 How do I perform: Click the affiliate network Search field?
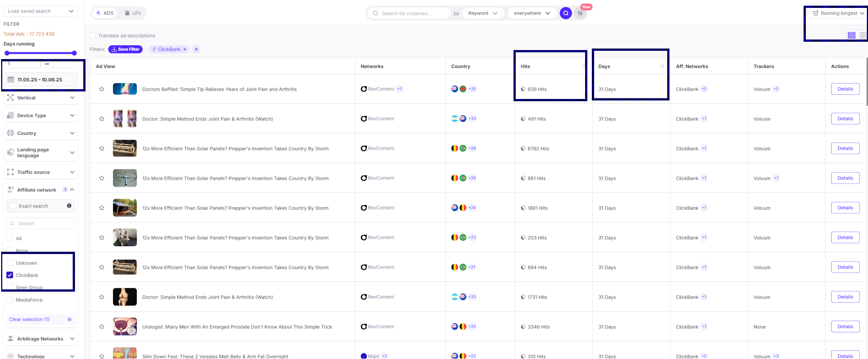click(41, 223)
